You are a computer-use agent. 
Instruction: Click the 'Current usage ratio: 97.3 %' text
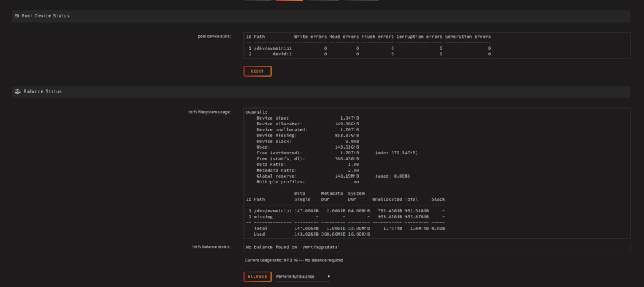[x=270, y=261]
